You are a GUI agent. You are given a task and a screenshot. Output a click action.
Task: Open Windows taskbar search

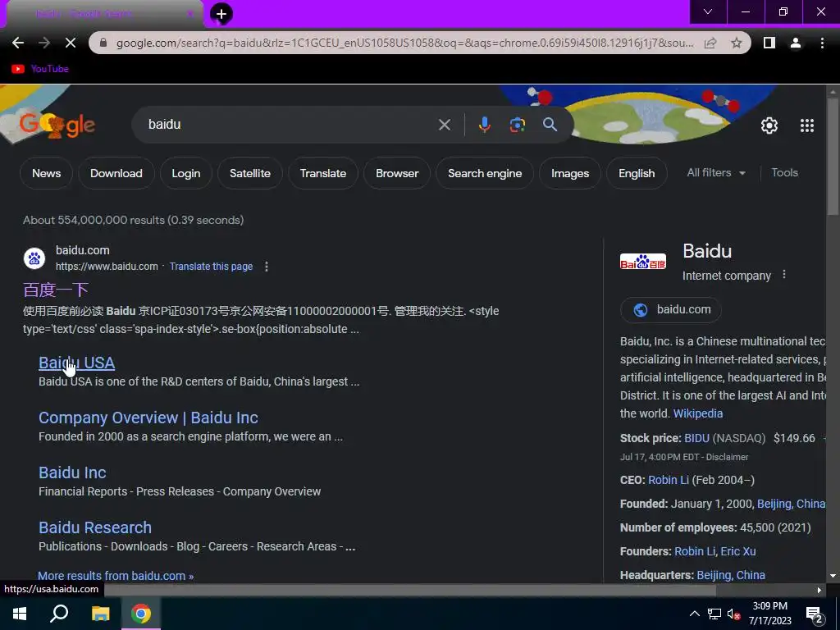59,614
